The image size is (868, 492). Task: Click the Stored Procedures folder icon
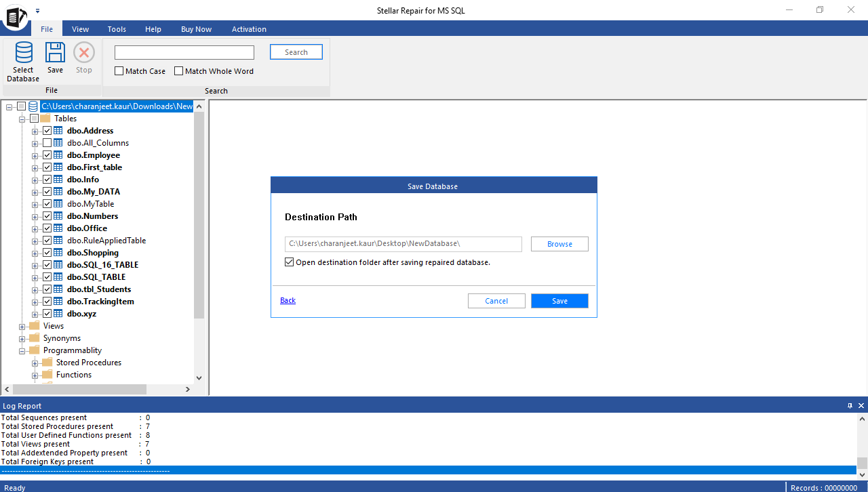coord(47,363)
